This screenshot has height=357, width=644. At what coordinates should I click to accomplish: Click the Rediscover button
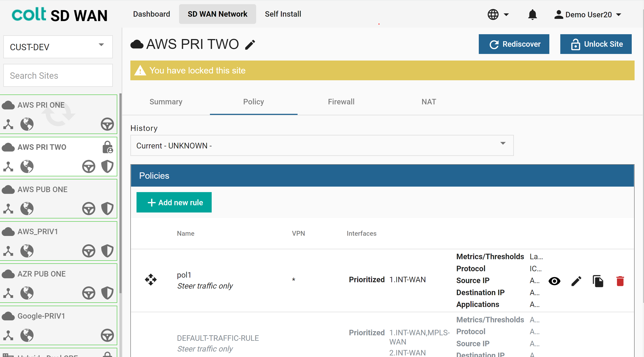point(514,44)
